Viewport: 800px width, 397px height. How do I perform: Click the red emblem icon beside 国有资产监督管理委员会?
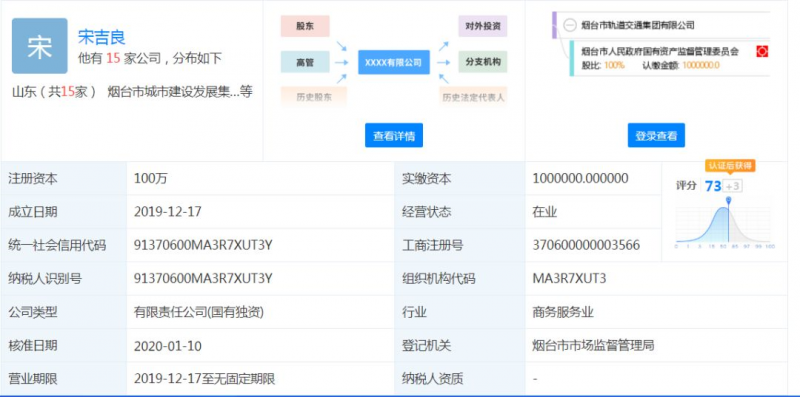[x=762, y=52]
